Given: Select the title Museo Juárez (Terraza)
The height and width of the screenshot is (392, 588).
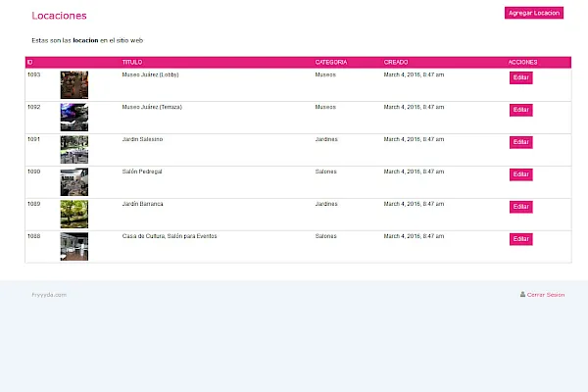Looking at the screenshot, I should 152,107.
